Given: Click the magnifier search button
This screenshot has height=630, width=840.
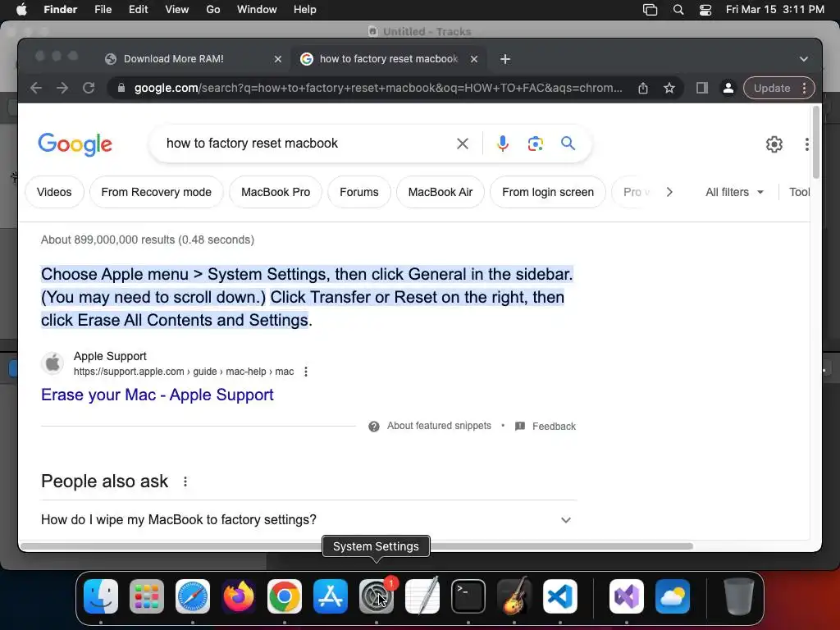Looking at the screenshot, I should [568, 143].
